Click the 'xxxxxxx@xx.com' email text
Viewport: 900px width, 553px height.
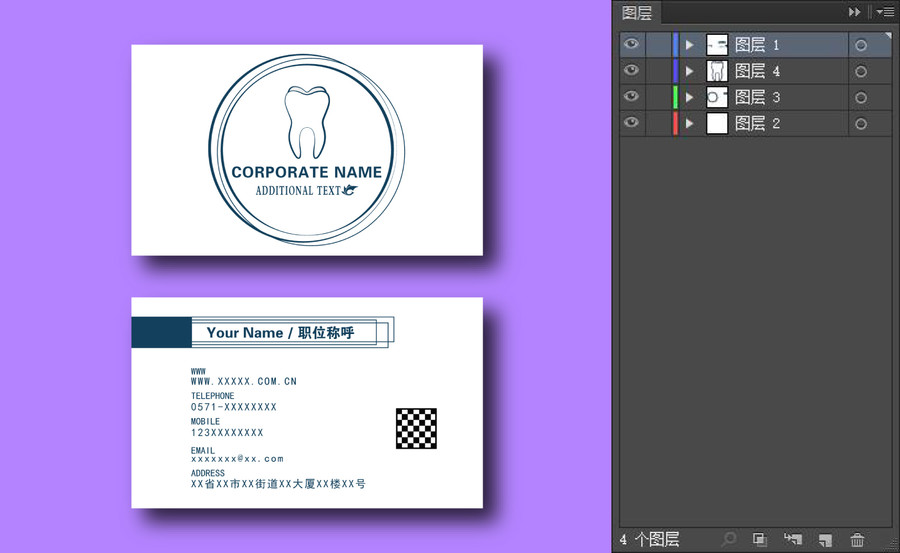(237, 459)
